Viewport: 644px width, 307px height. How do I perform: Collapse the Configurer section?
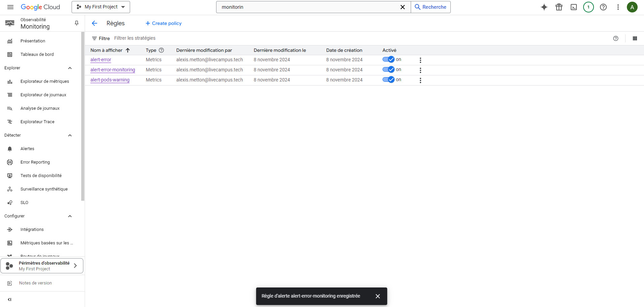click(70, 216)
